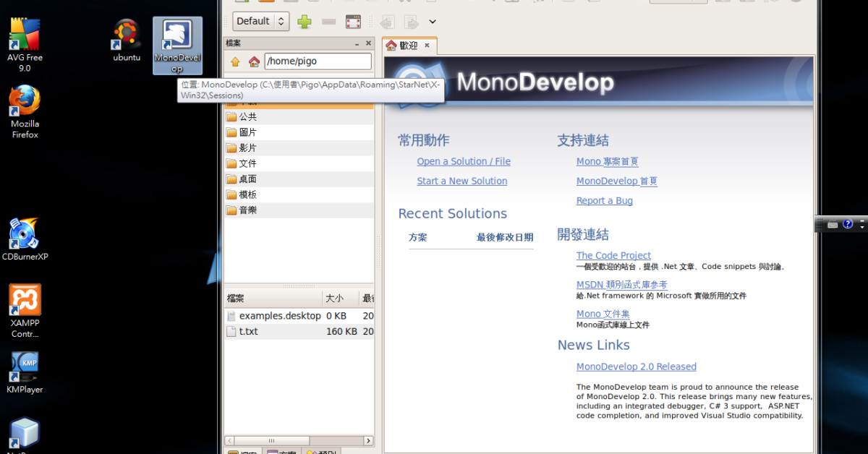The width and height of the screenshot is (868, 454).
Task: Open the 'MonoDevelop 2.0 Released' news link
Action: 636,367
